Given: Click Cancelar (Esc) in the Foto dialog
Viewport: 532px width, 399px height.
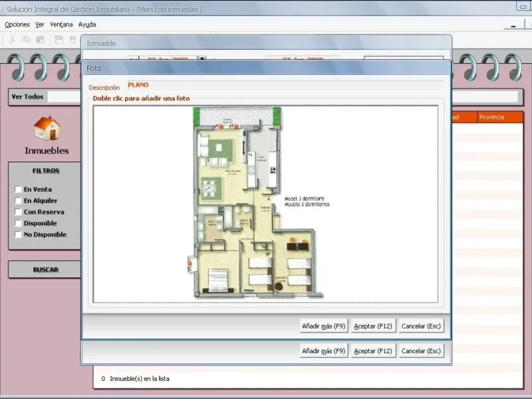Looking at the screenshot, I should click(421, 326).
